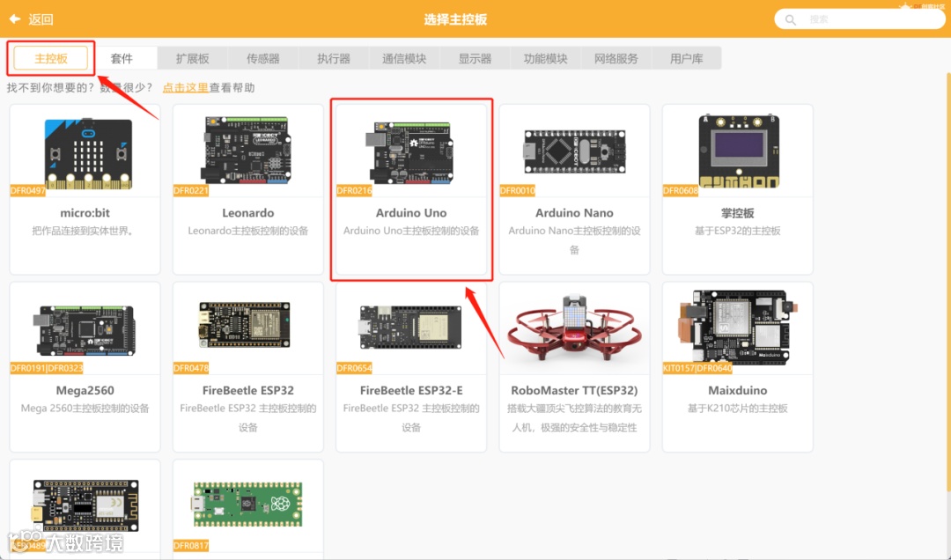Click the RoboMaster TT(ESP32) title
This screenshot has width=951, height=560.
point(574,391)
